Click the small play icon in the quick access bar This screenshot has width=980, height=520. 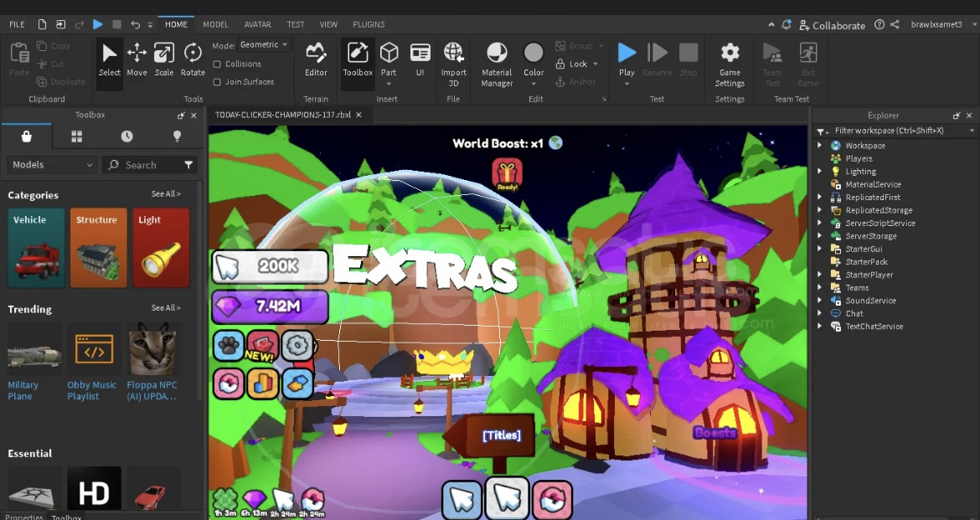point(98,24)
